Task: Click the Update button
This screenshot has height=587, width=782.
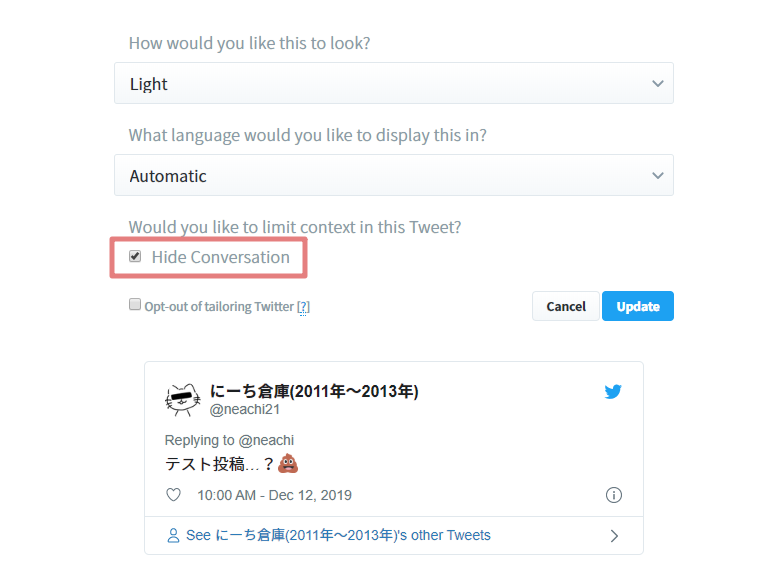Action: tap(638, 306)
